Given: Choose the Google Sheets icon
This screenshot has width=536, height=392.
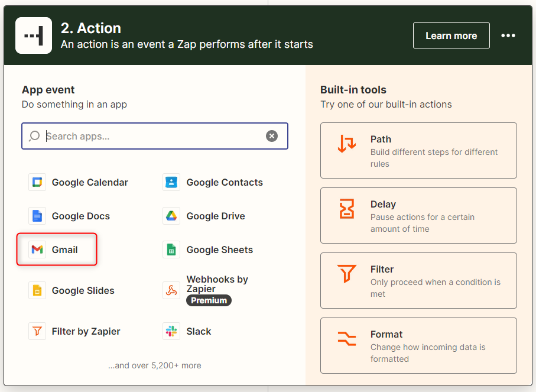Looking at the screenshot, I should click(171, 250).
